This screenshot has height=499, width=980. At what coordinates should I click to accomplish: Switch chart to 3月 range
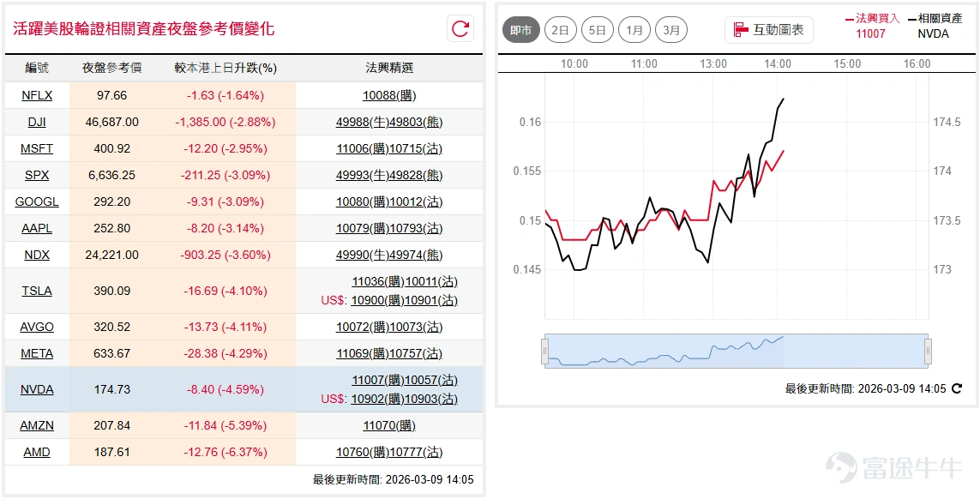coord(671,30)
